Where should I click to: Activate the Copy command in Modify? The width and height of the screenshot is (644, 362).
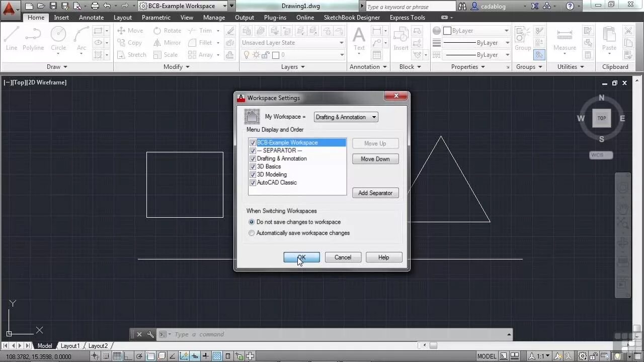click(130, 43)
